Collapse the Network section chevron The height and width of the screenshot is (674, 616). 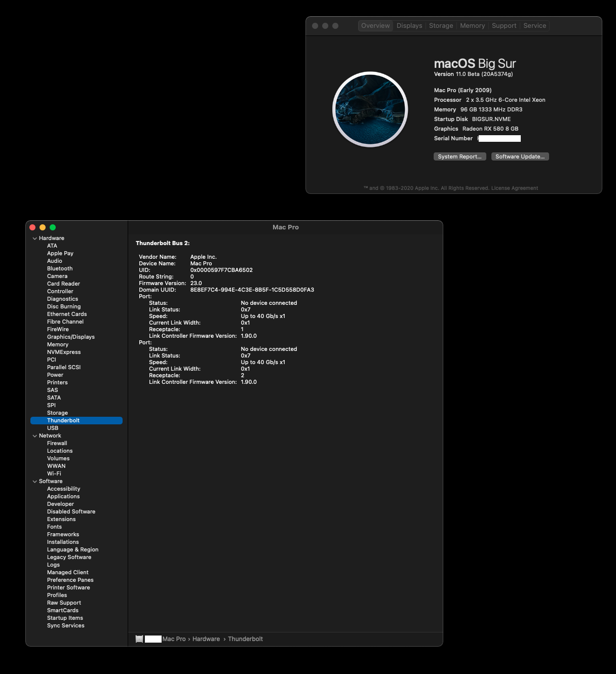tap(34, 436)
